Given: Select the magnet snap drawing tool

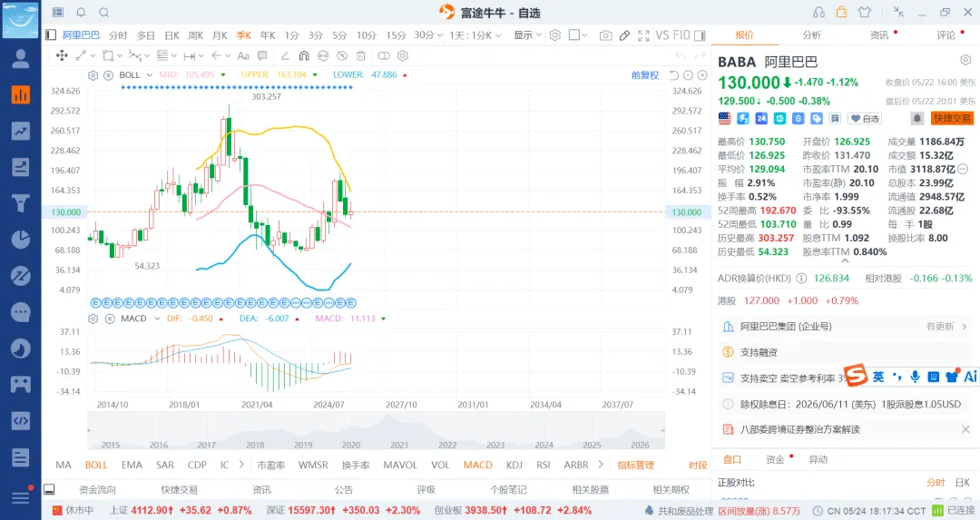Looking at the screenshot, I should click(x=304, y=55).
